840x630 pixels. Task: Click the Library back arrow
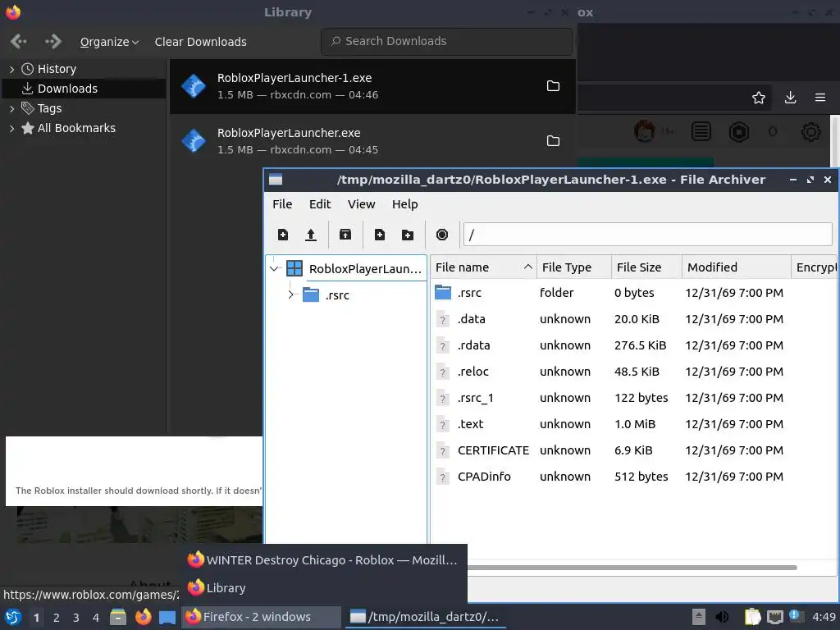coord(19,41)
